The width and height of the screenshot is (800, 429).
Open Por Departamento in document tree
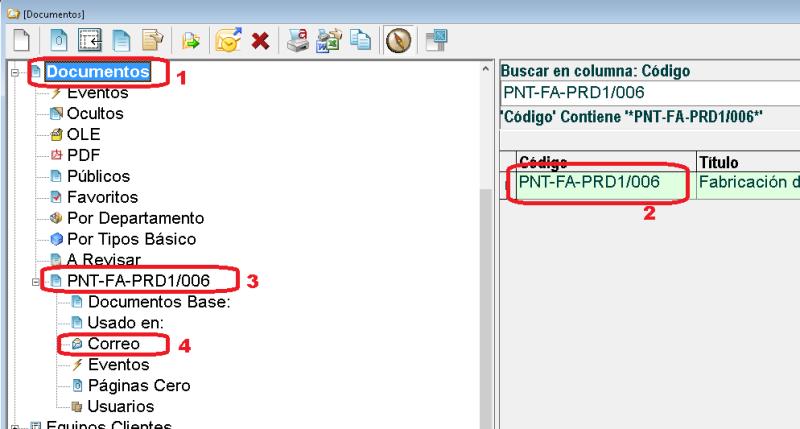[134, 218]
